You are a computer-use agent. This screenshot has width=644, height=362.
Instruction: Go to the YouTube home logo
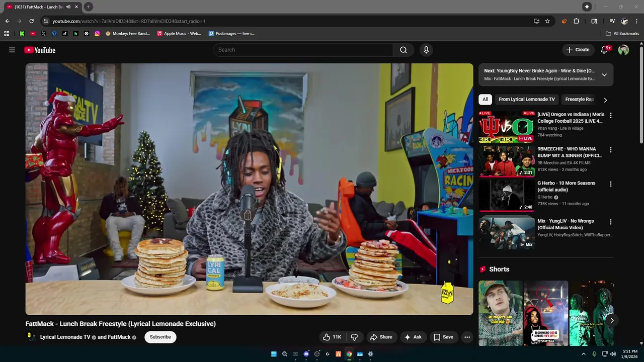pos(40,50)
